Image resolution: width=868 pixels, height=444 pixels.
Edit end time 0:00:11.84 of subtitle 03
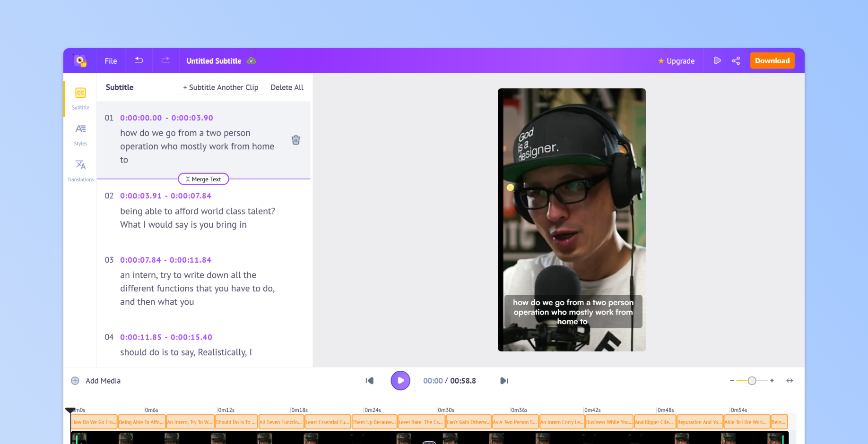pos(191,260)
